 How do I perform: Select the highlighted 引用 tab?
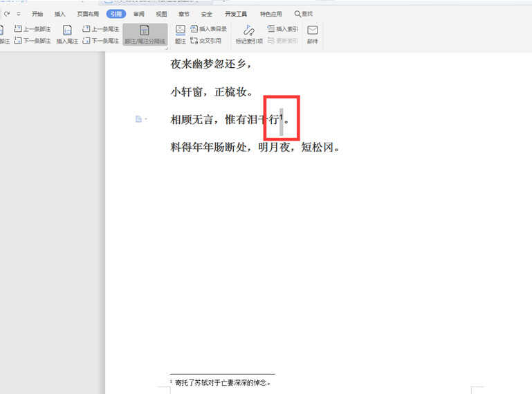coord(116,14)
